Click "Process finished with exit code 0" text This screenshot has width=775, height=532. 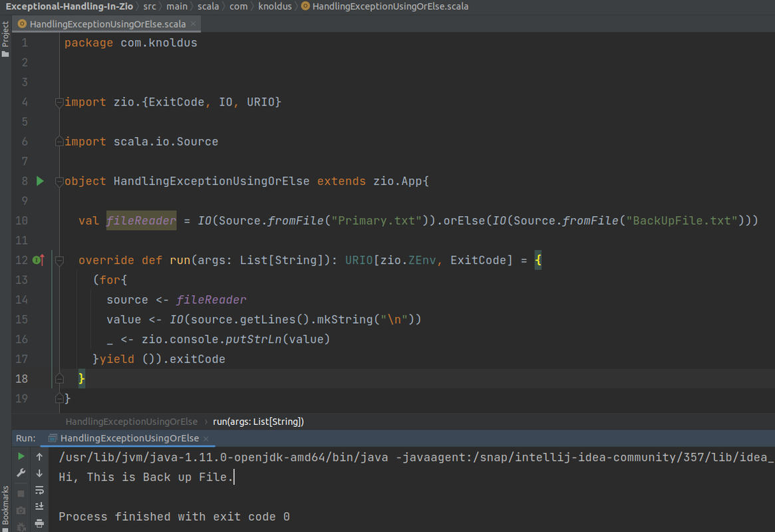pyautogui.click(x=174, y=517)
